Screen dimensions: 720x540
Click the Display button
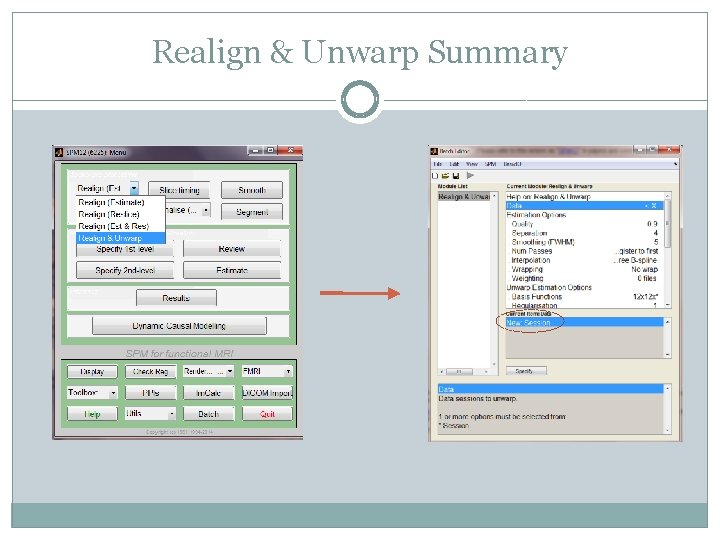[92, 371]
